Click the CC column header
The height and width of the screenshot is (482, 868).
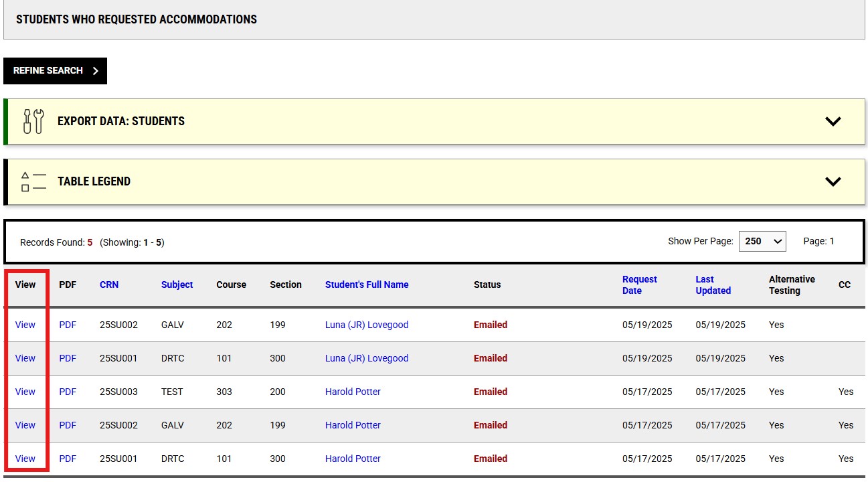[x=845, y=285]
